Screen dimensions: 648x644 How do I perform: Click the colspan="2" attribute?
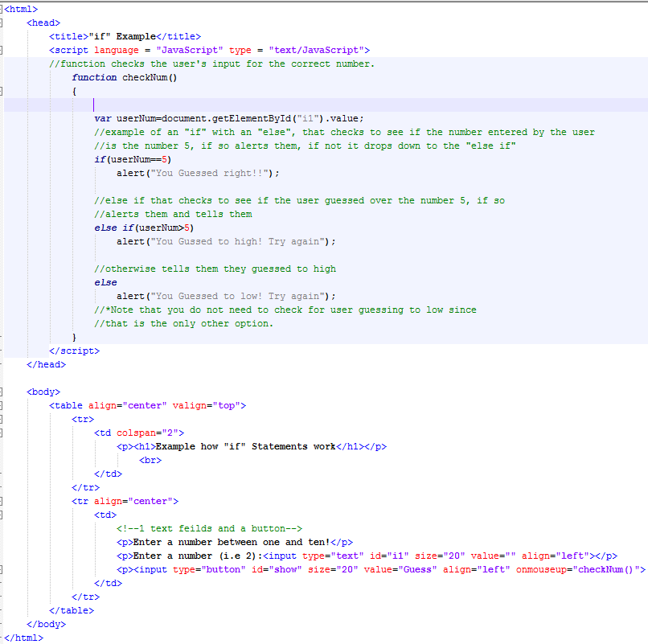[147, 433]
